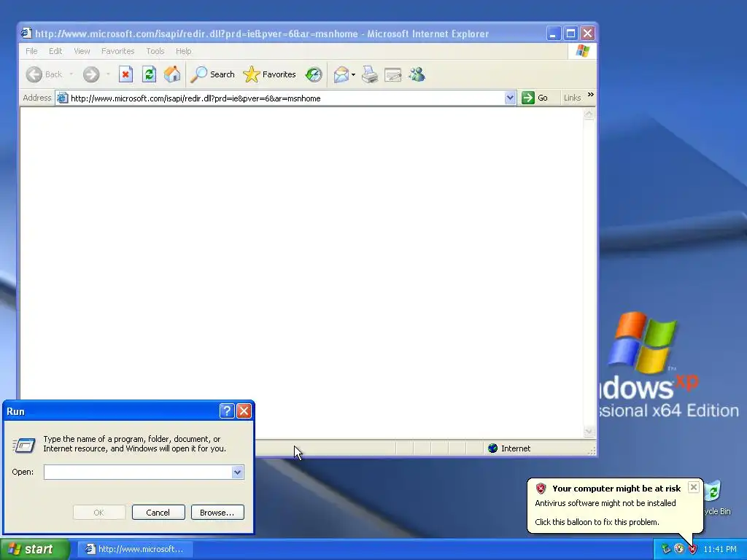Open the Mail button dropdown arrow
This screenshot has width=747, height=560.
click(353, 75)
